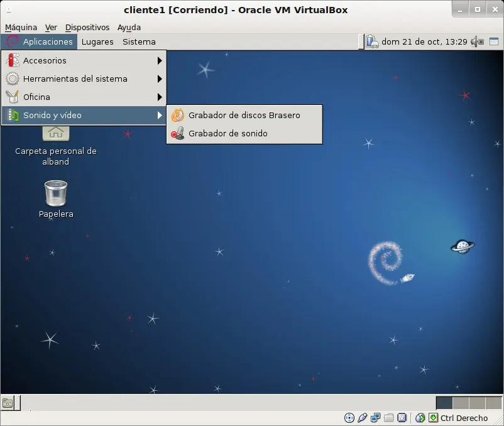Click the date and time clock

[x=424, y=41]
